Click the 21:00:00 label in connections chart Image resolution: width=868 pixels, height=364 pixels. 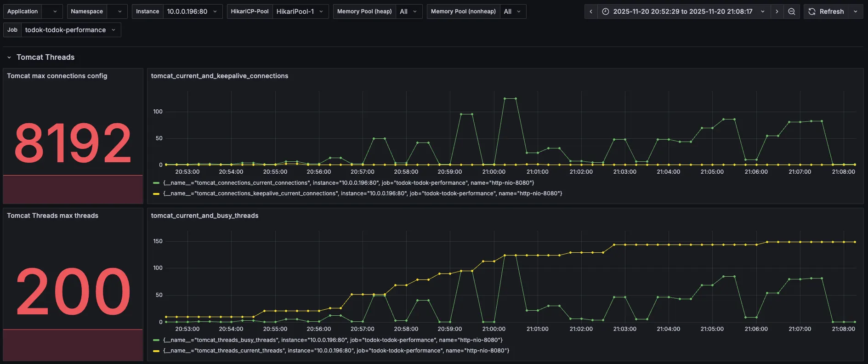coord(494,172)
